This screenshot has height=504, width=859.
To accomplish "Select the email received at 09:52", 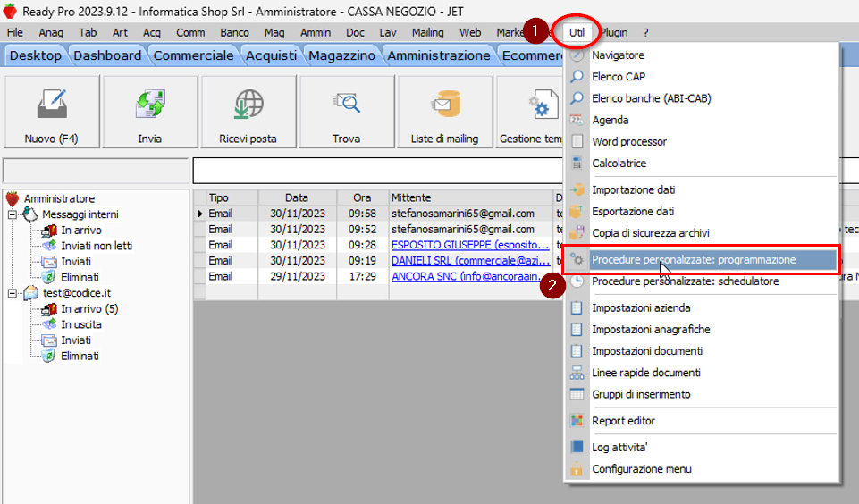I will pyautogui.click(x=378, y=229).
